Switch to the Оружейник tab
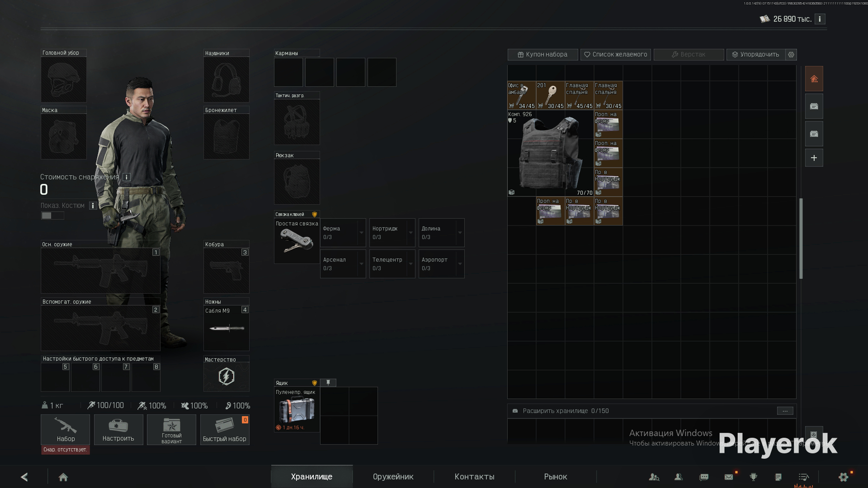 pyautogui.click(x=393, y=477)
